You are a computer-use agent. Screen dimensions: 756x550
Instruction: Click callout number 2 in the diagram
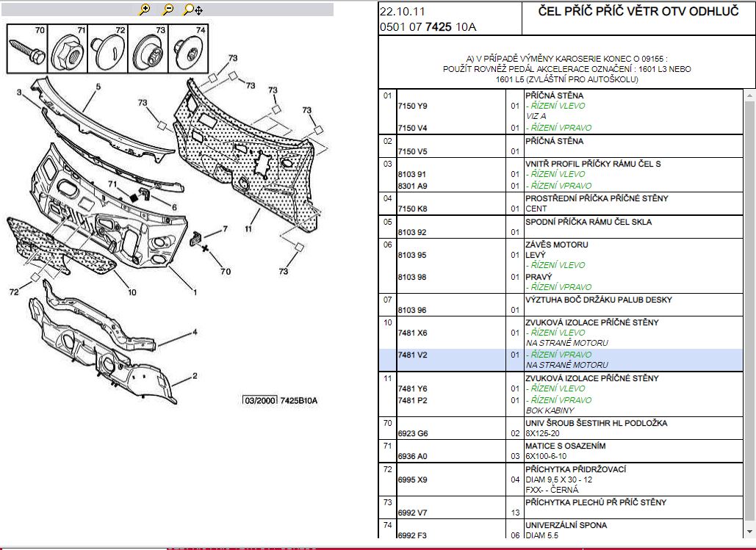(x=195, y=376)
